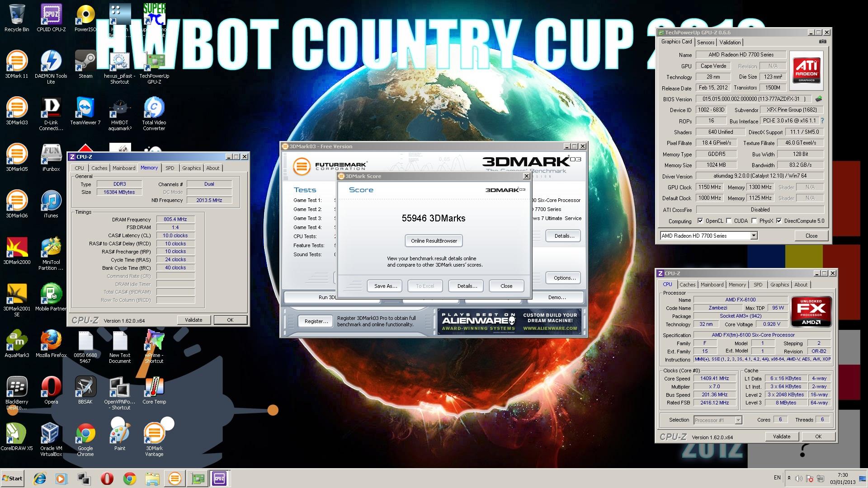The image size is (868, 488).
Task: Open Graphics tab in right CPU-Z window
Action: click(x=780, y=285)
